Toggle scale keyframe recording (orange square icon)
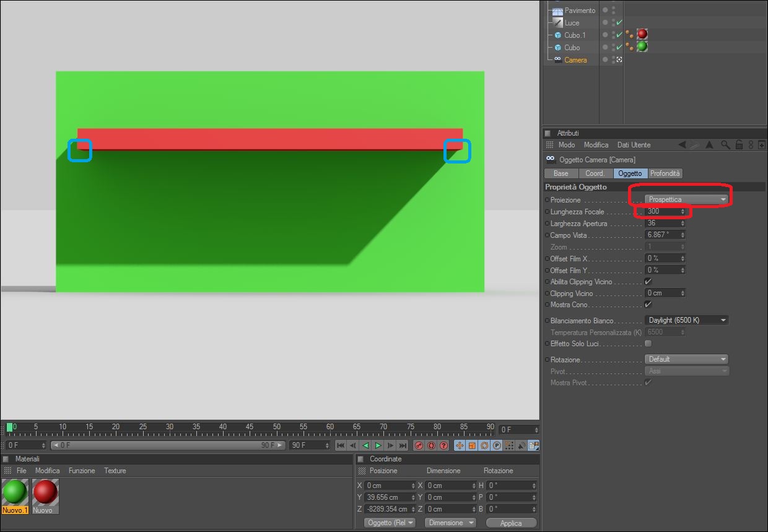Viewport: 768px width, 532px height. 472,445
